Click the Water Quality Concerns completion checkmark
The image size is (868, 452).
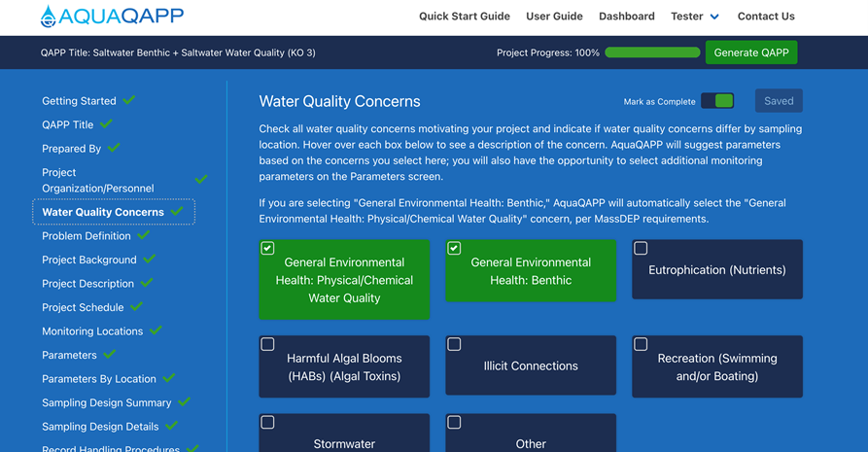tap(177, 211)
